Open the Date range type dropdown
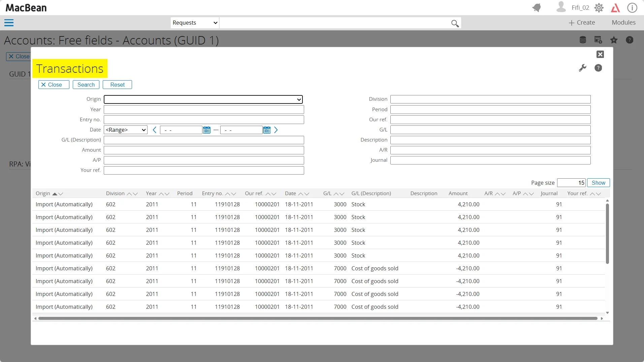 pyautogui.click(x=126, y=130)
